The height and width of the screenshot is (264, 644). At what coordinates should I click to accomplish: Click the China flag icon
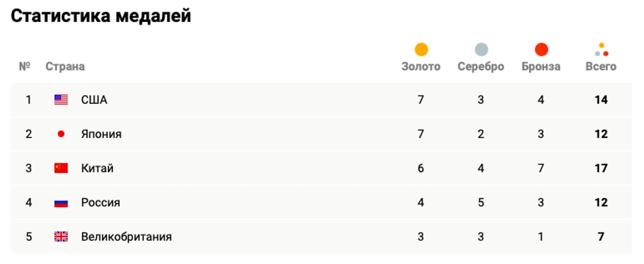tap(61, 168)
